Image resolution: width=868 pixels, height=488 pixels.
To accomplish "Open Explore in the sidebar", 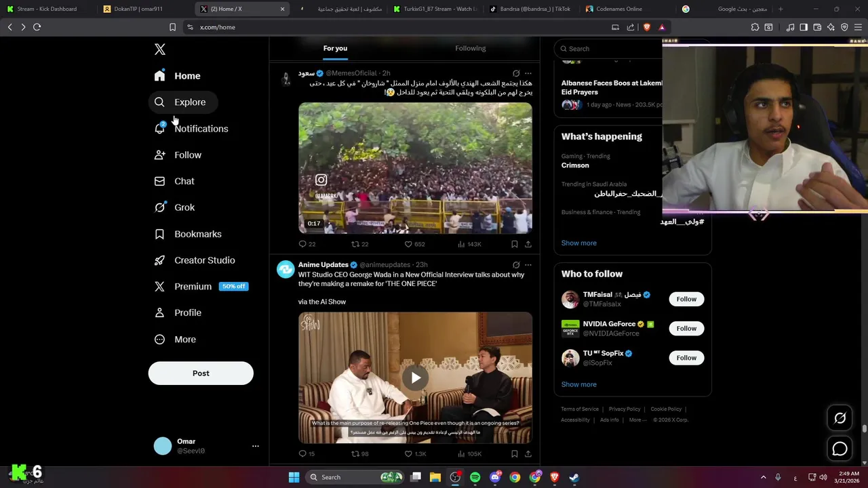I will 182,102.
